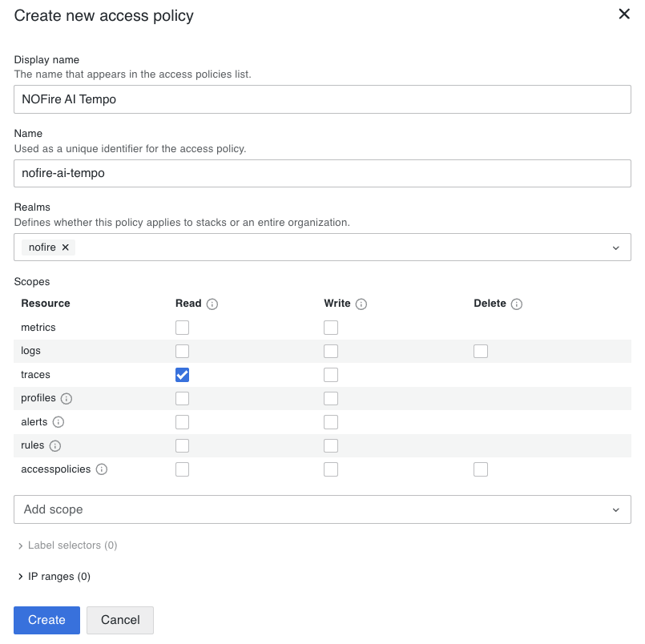
Task: Open the Realms dropdown arrow
Action: (616, 248)
